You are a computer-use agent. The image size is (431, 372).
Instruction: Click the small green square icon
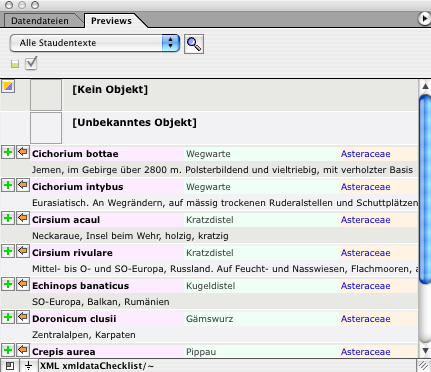(15, 64)
